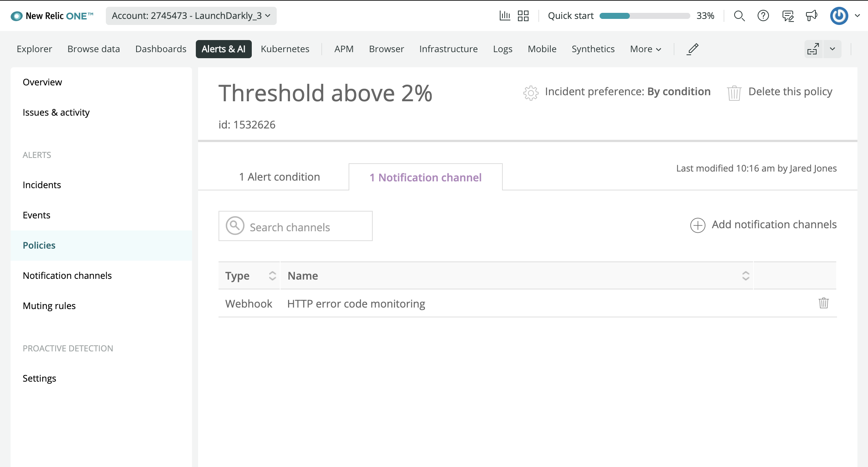Open the announcements megaphone icon
Image resolution: width=868 pixels, height=467 pixels.
click(811, 16)
